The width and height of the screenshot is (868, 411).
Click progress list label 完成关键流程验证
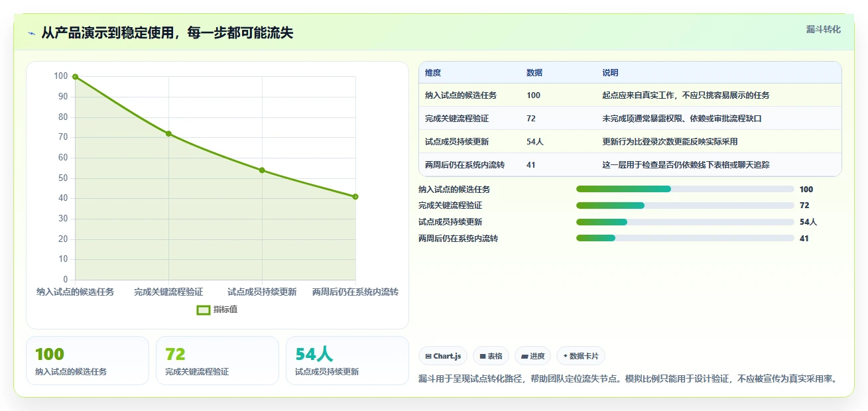(450, 206)
